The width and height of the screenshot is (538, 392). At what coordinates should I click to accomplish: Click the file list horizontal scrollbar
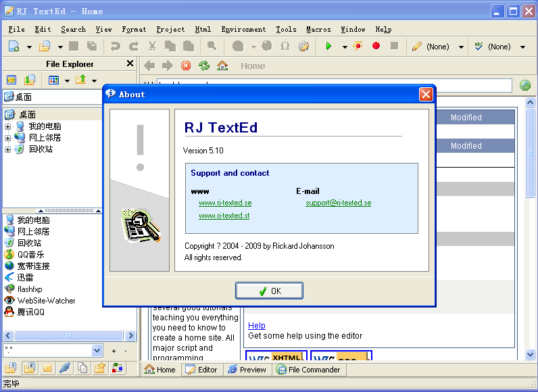coord(69,335)
